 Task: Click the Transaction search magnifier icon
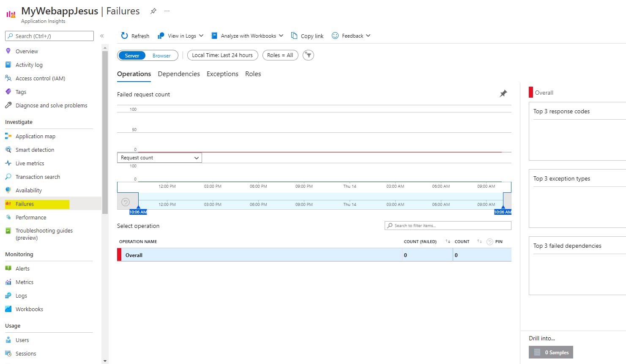[x=8, y=177]
